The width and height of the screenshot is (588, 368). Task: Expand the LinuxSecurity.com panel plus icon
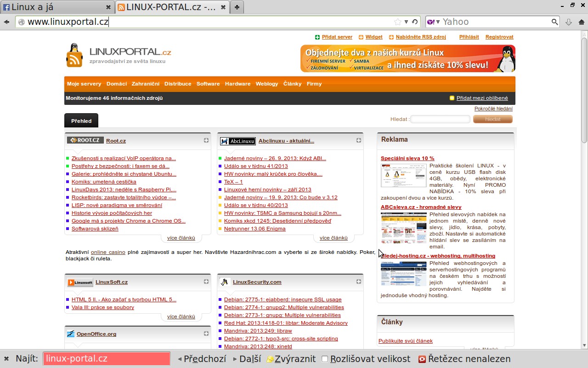point(359,282)
